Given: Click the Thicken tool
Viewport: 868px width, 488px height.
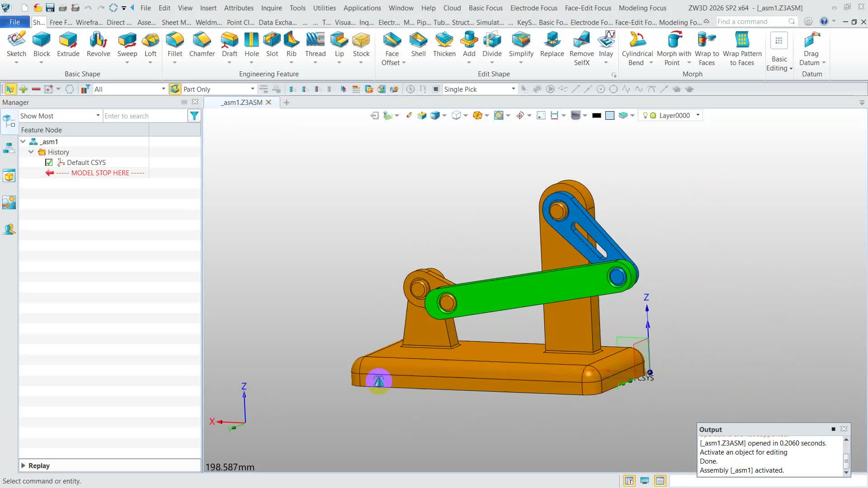Looking at the screenshot, I should click(x=444, y=45).
